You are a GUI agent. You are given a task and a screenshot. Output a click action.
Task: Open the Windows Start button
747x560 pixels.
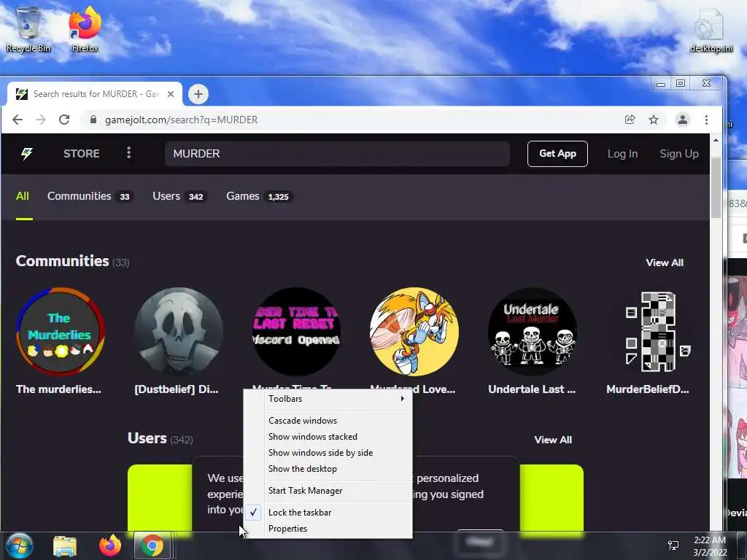point(19,545)
